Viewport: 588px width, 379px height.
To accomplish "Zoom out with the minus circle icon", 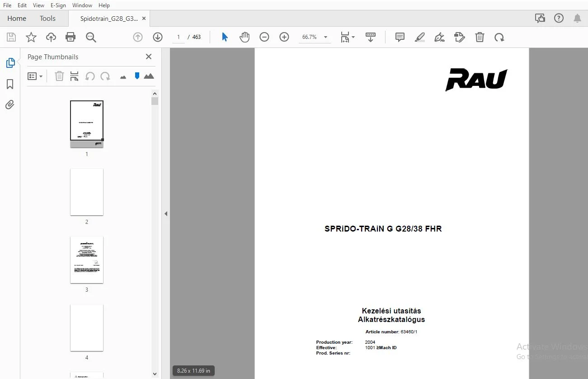I will coord(264,37).
